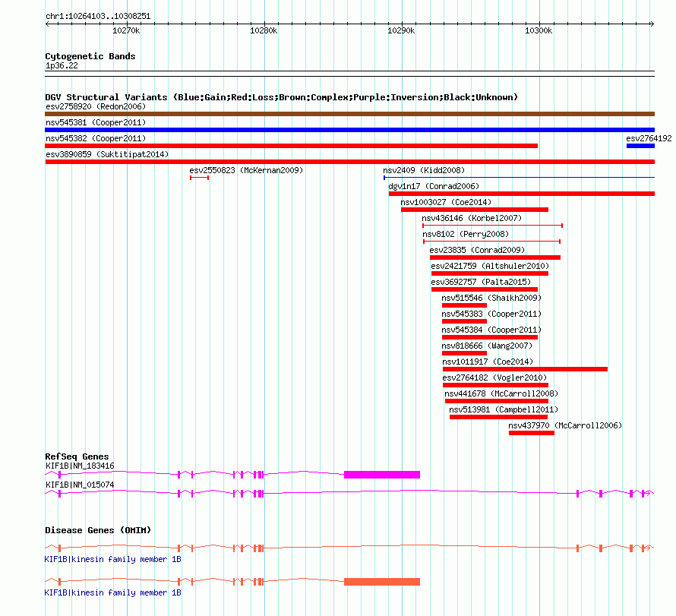Click the KIF1B|NM_183416 large magenta exon block
The height and width of the screenshot is (616, 676).
[382, 475]
